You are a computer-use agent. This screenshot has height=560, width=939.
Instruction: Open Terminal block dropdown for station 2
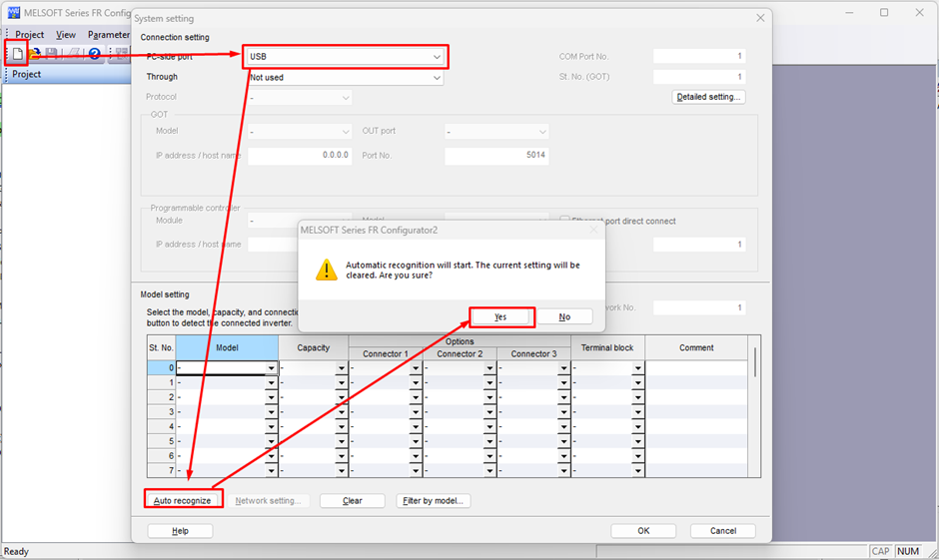point(637,397)
